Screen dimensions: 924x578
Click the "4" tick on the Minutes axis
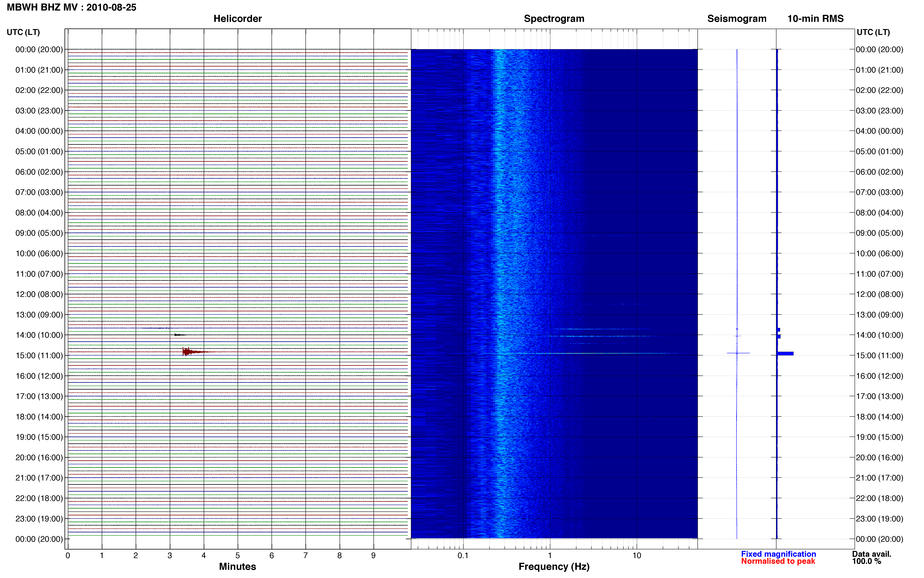(x=204, y=555)
